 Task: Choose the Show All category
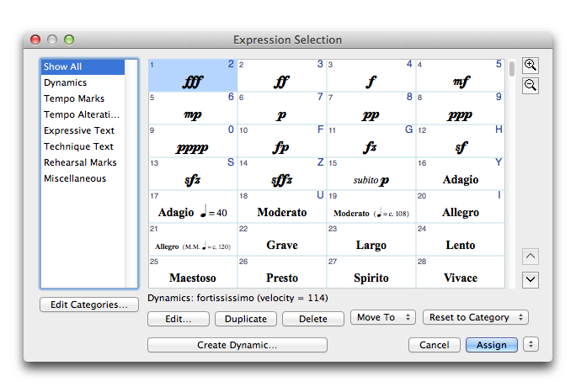(x=83, y=66)
